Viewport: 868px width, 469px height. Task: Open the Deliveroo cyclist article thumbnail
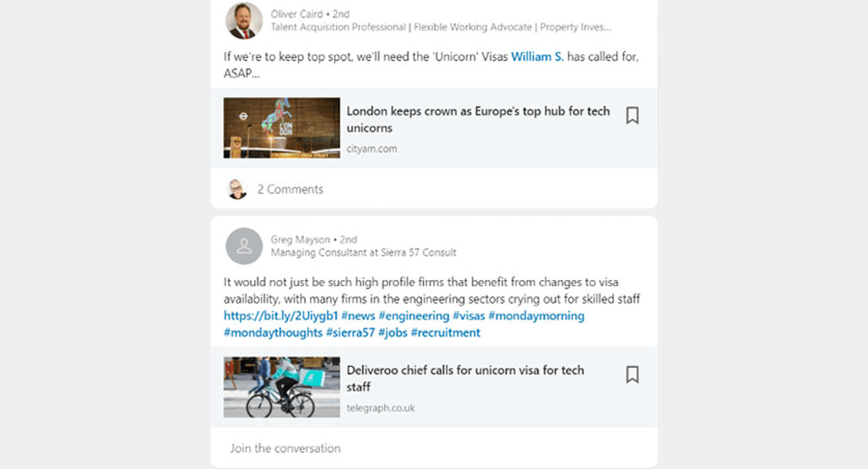pos(282,386)
